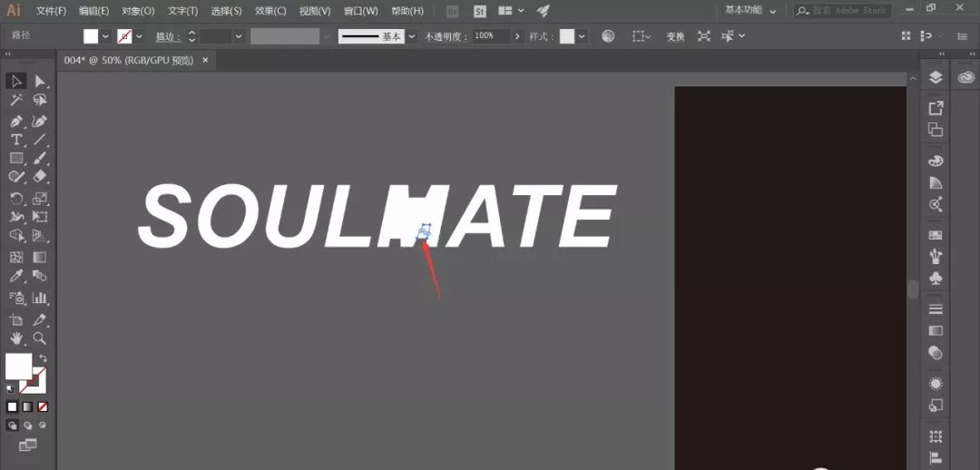Select the Direct Selection tool

(40, 82)
